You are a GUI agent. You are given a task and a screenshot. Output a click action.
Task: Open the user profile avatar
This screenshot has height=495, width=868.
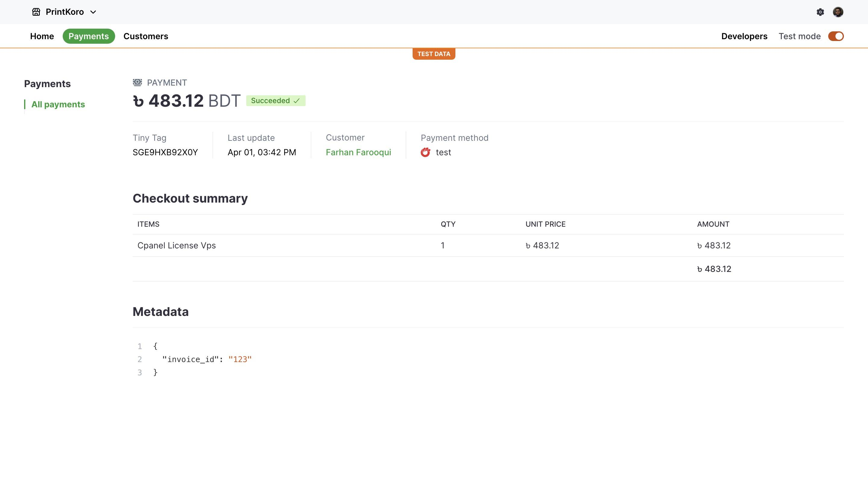[x=838, y=12]
